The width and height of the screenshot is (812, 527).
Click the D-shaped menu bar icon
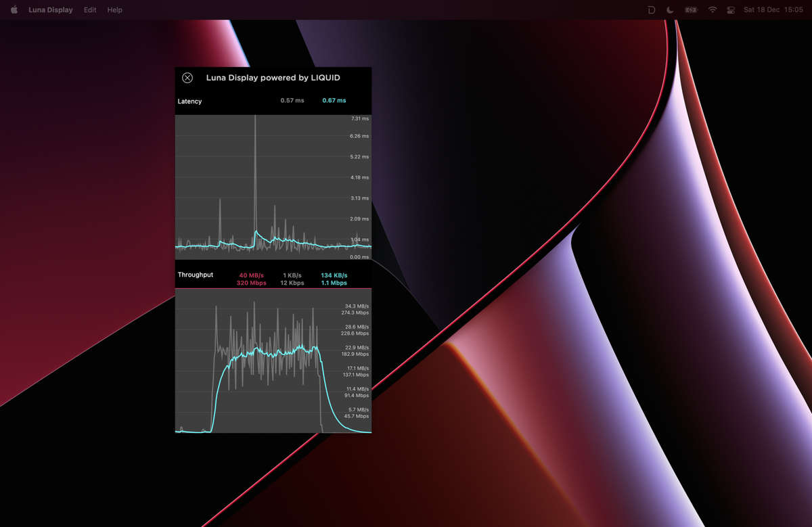click(x=651, y=10)
